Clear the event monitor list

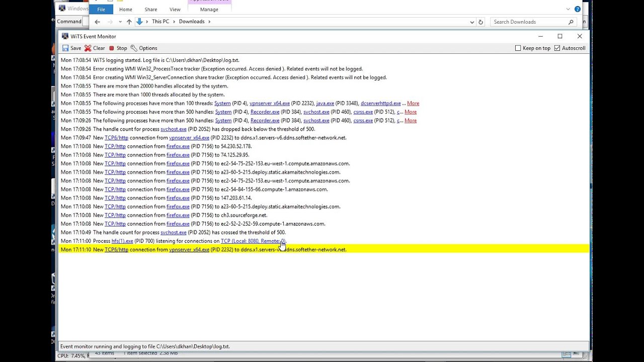(95, 48)
